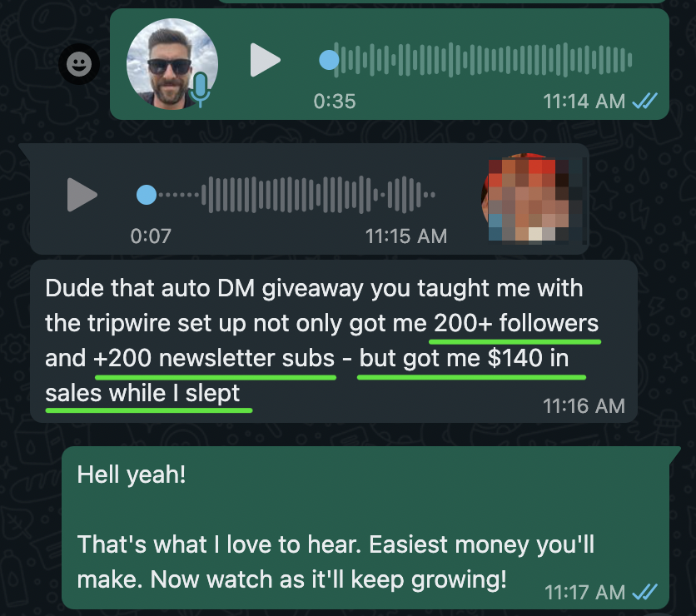
Task: Click the 11:16 AM message timestamp
Action: [584, 406]
